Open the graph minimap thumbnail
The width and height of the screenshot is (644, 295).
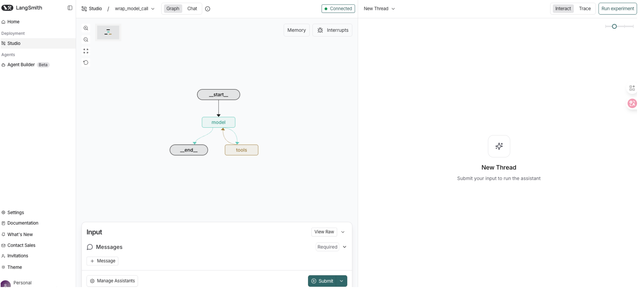coord(108,32)
